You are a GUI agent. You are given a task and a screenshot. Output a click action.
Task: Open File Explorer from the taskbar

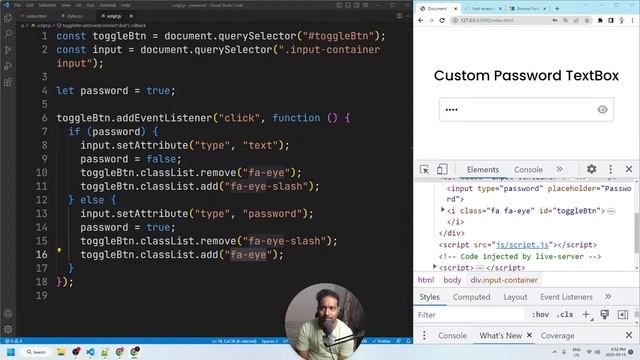click(61, 352)
